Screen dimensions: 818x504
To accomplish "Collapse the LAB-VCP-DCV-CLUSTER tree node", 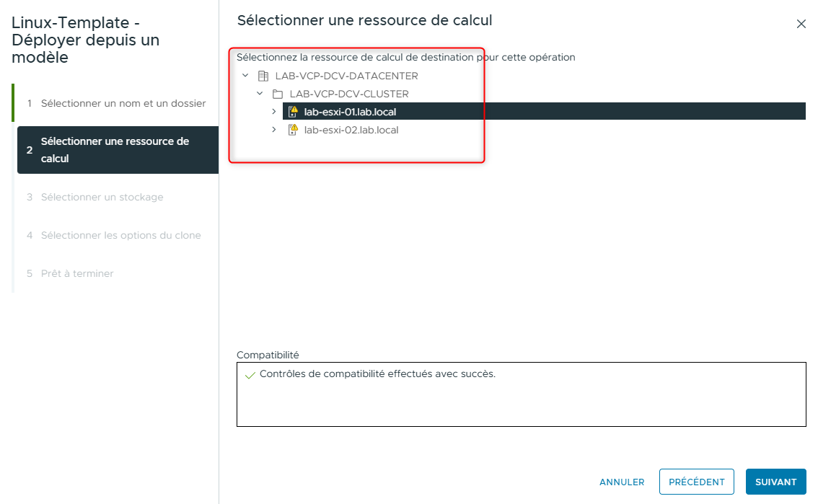I will pos(260,94).
